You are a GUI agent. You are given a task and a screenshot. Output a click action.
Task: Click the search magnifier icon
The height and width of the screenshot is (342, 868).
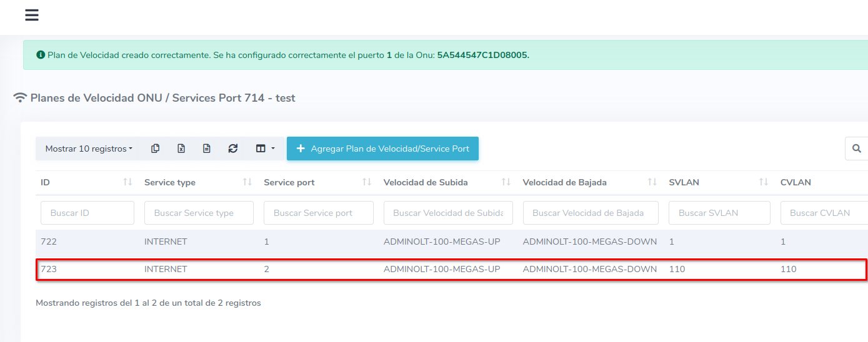click(x=856, y=149)
